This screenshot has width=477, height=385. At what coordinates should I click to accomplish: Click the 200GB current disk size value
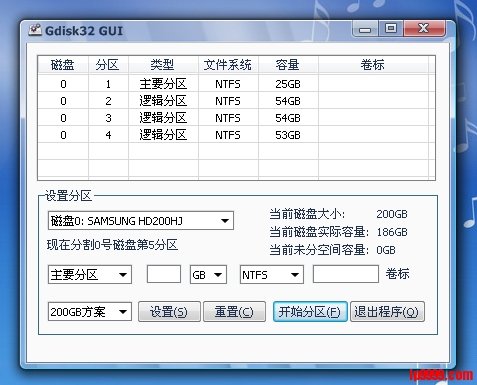pyautogui.click(x=392, y=214)
